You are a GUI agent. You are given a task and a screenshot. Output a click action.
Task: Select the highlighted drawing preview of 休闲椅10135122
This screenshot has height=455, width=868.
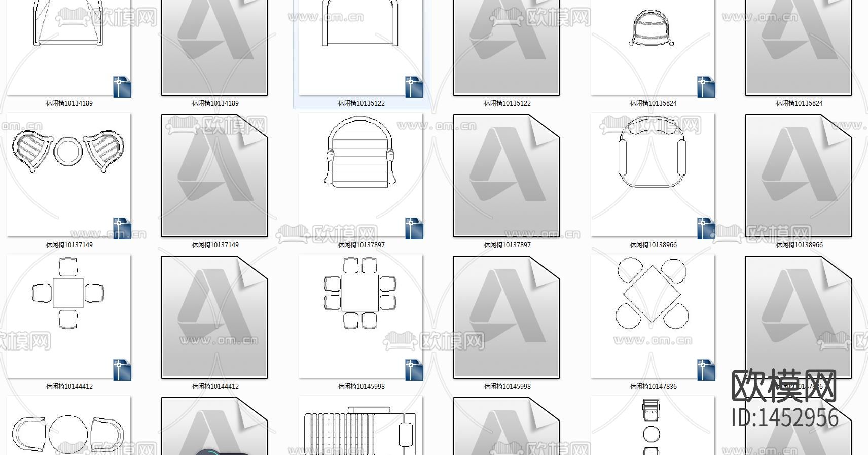coord(361,48)
